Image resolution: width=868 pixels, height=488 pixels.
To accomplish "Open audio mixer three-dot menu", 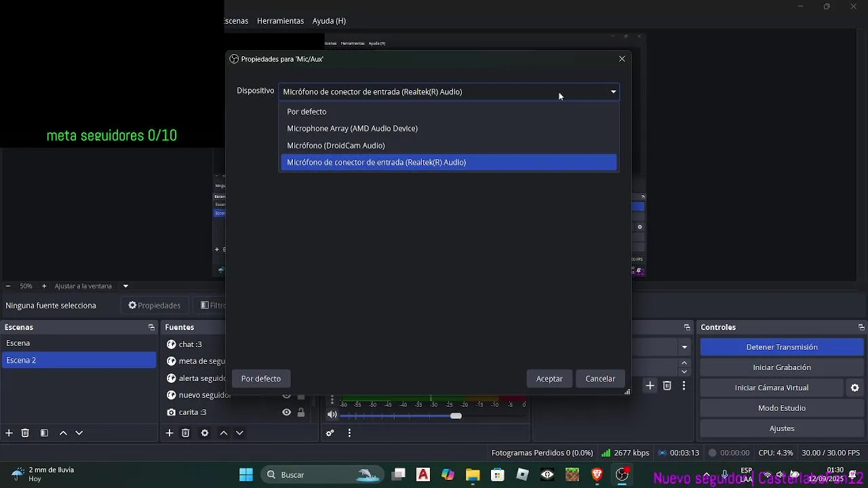I will pos(349,433).
